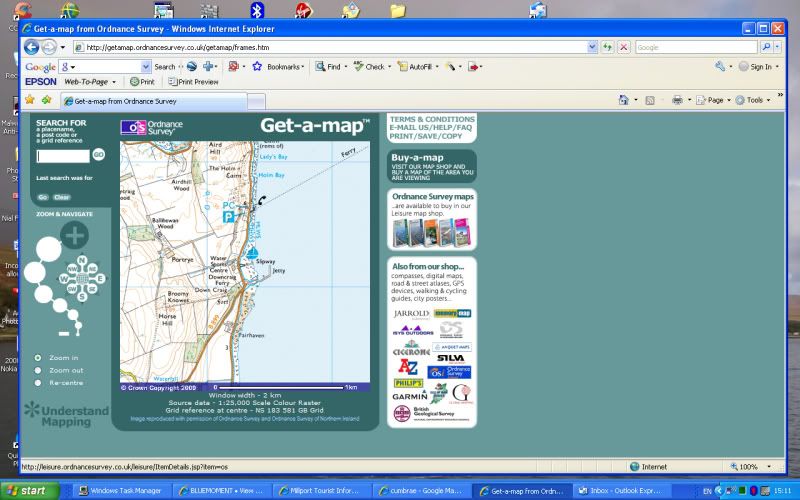Viewport: 800px width, 500px height.
Task: Select the Zoom out radio button
Action: pos(38,370)
